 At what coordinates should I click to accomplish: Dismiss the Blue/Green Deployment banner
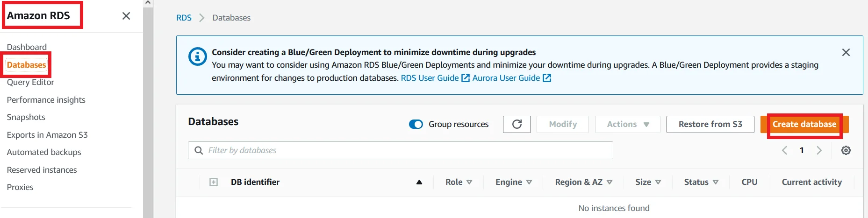[846, 52]
